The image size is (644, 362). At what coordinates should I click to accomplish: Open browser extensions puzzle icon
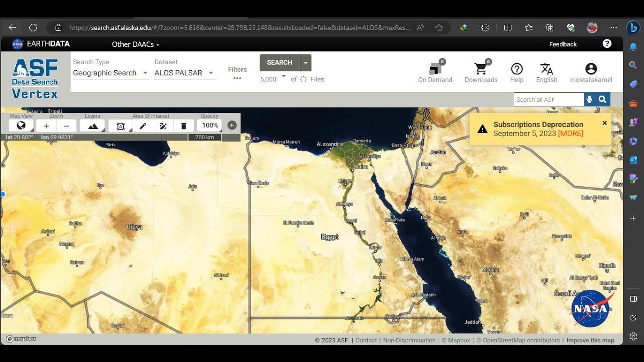[x=485, y=28]
